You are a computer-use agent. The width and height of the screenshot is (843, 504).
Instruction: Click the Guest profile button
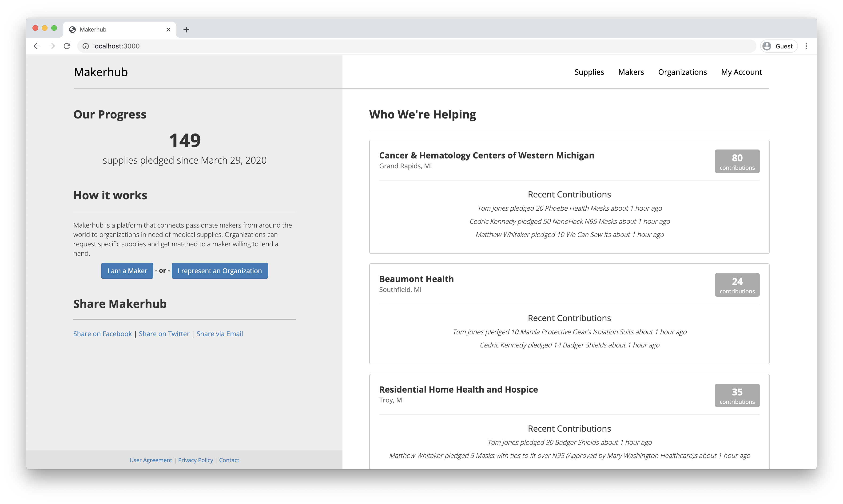pyautogui.click(x=779, y=46)
